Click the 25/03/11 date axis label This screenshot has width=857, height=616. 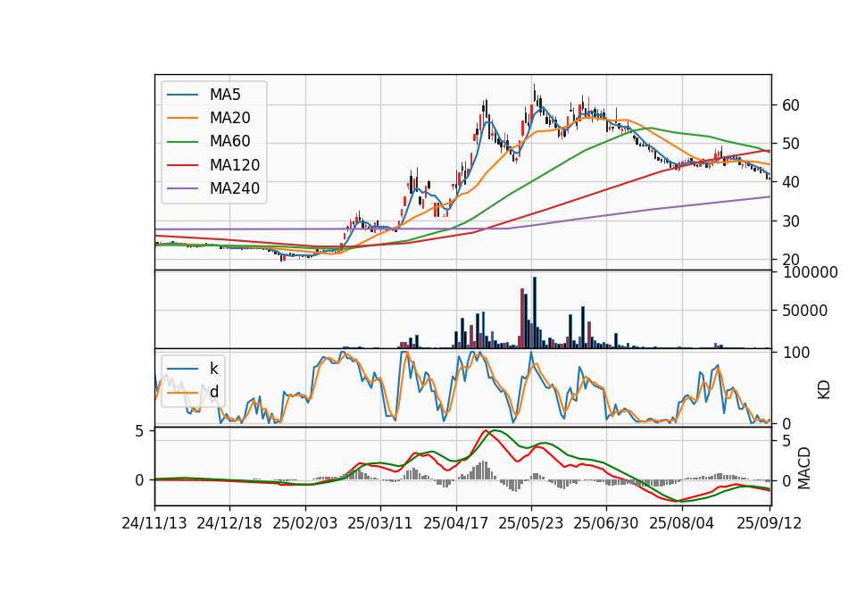[380, 523]
